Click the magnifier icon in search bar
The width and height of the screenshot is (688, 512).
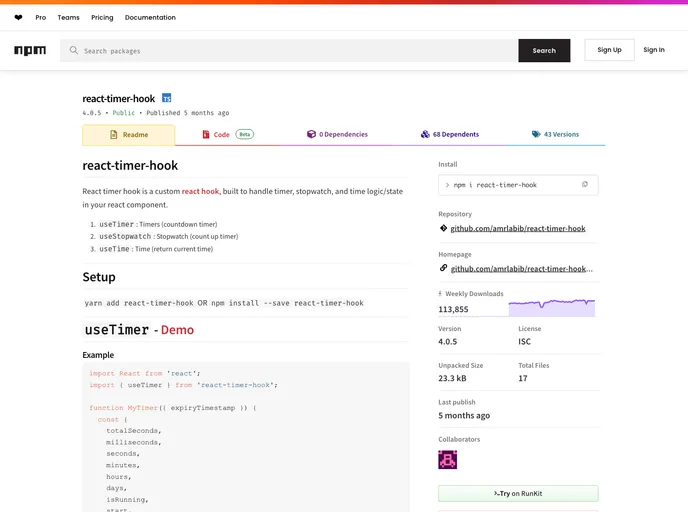pyautogui.click(x=74, y=50)
